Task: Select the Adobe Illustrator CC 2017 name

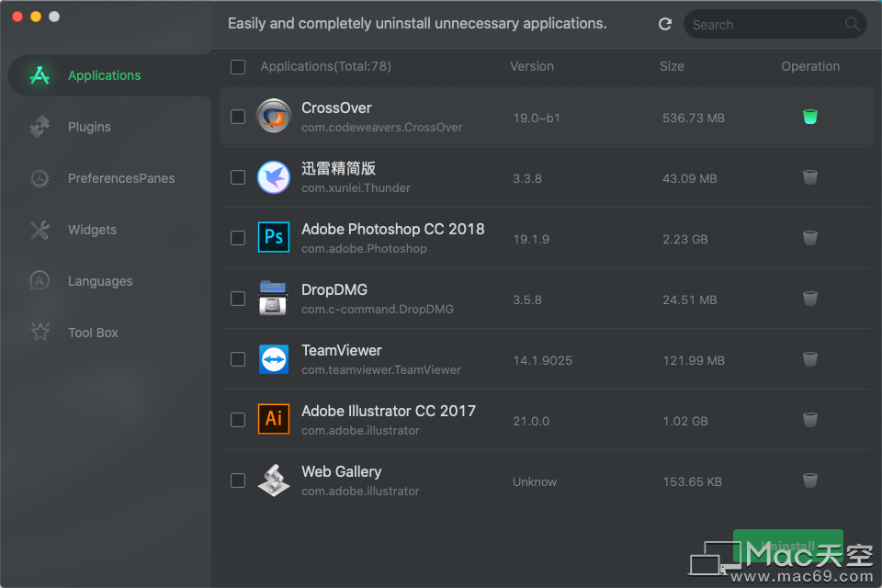Action: coord(388,411)
